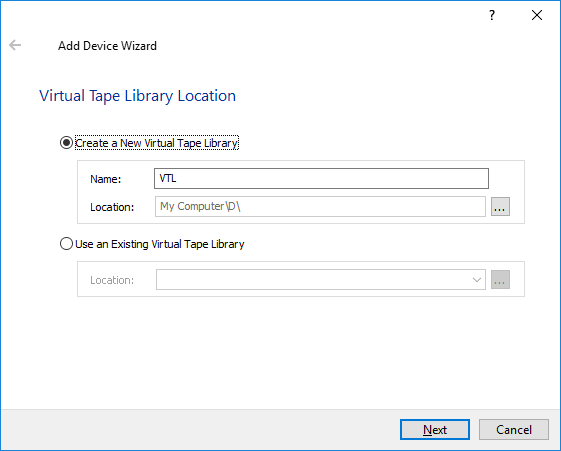Image resolution: width=561 pixels, height=451 pixels.
Task: Click the Add Device Wizard title text
Action: 107,46
